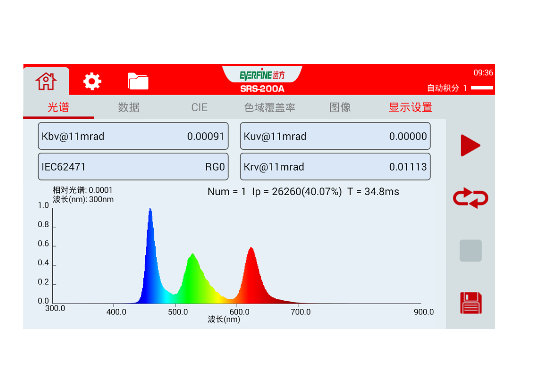The height and width of the screenshot is (380, 540).
Task: Switch to the 光谱 tab
Action: coord(58,107)
